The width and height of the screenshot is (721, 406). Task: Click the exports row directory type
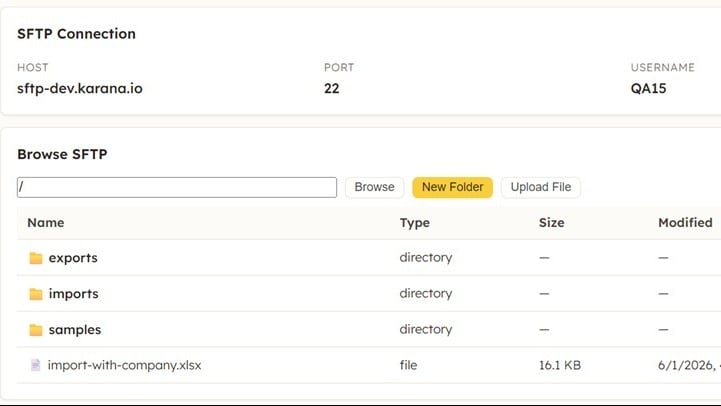tap(426, 257)
